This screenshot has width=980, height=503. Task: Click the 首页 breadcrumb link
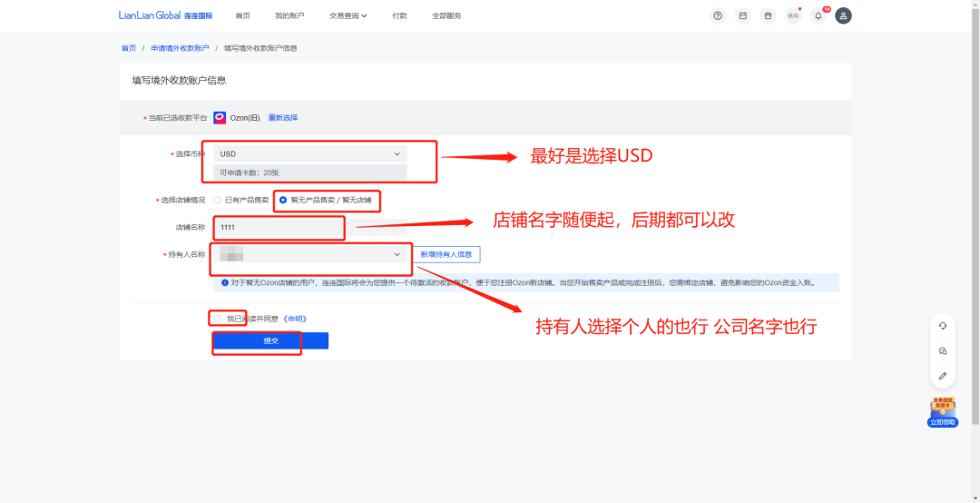tap(129, 48)
